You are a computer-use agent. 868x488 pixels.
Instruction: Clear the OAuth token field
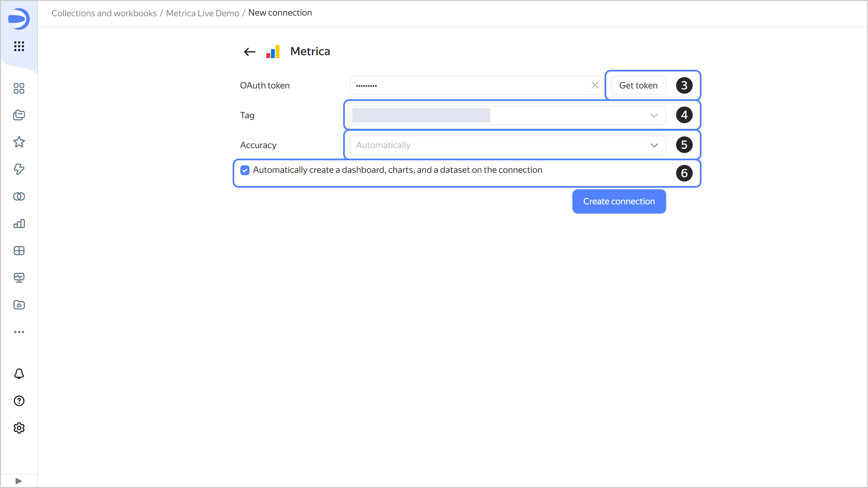pyautogui.click(x=595, y=85)
